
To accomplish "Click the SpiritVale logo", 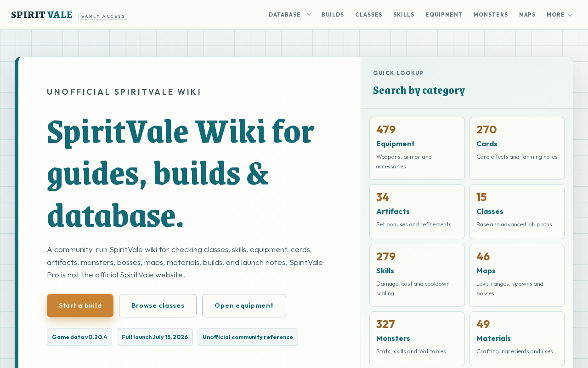I will tap(42, 15).
